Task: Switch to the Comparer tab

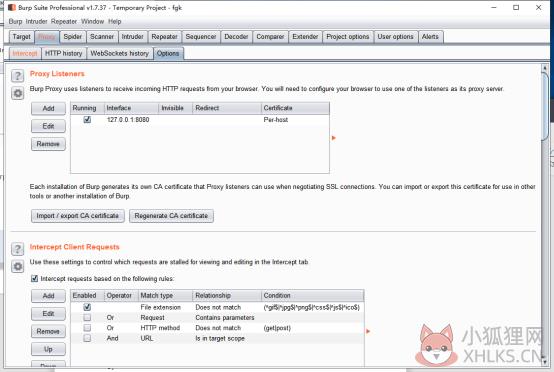Action: tap(270, 37)
